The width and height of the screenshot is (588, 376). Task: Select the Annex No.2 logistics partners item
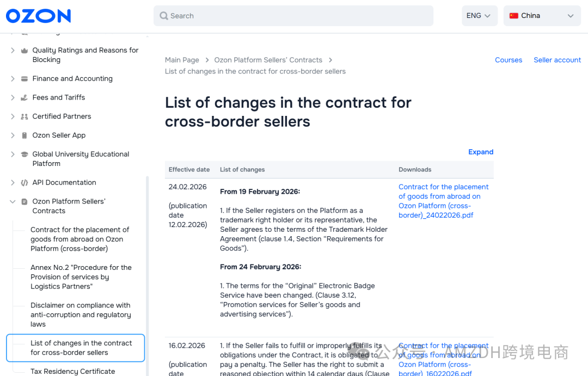[81, 277]
